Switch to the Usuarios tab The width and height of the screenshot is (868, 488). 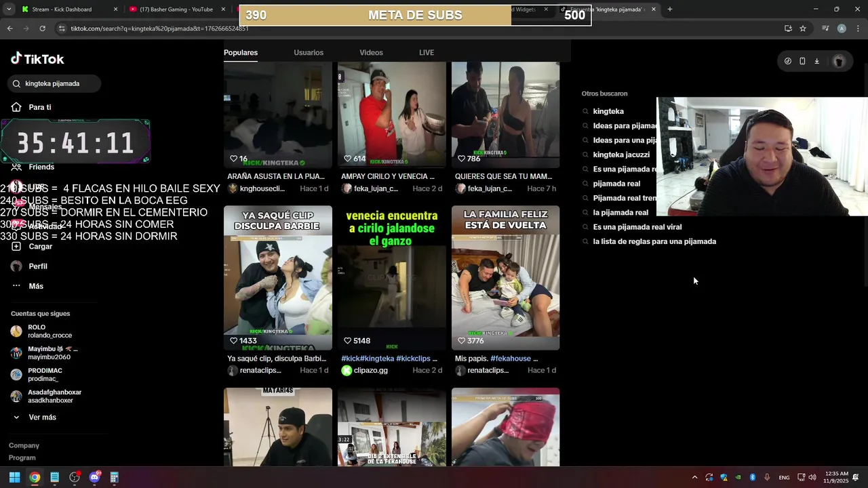click(309, 52)
